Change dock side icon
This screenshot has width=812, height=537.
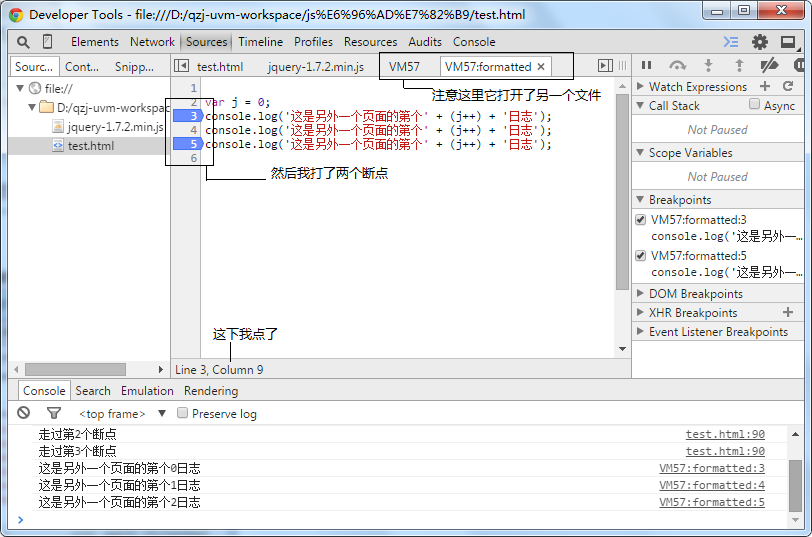[788, 42]
